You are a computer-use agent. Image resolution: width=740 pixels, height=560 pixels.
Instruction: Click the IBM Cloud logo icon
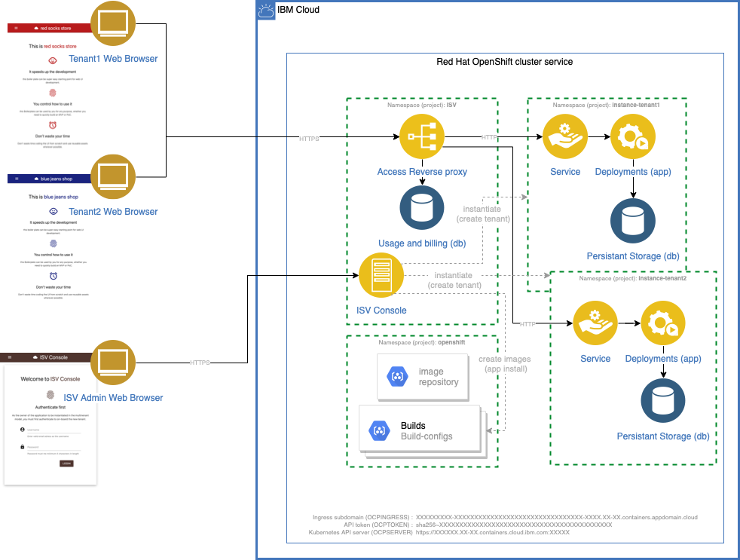(266, 11)
